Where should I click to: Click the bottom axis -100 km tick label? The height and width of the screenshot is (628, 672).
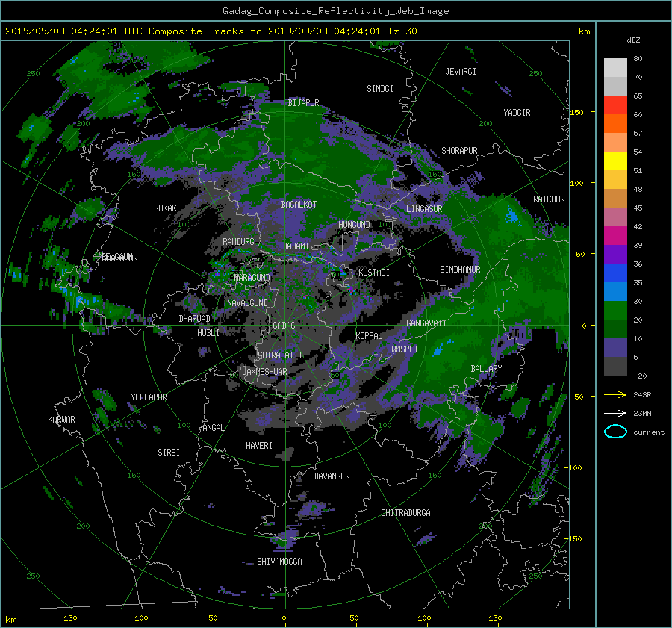[139, 618]
